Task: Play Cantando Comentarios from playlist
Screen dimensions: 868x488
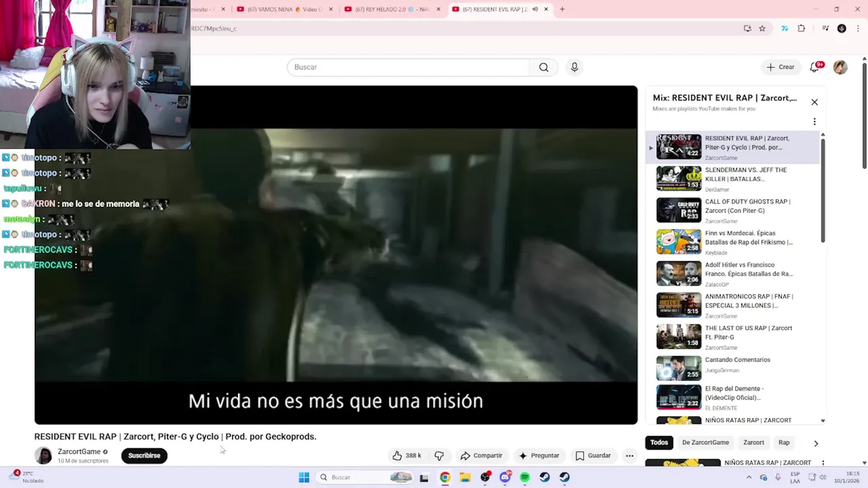Action: (732, 369)
